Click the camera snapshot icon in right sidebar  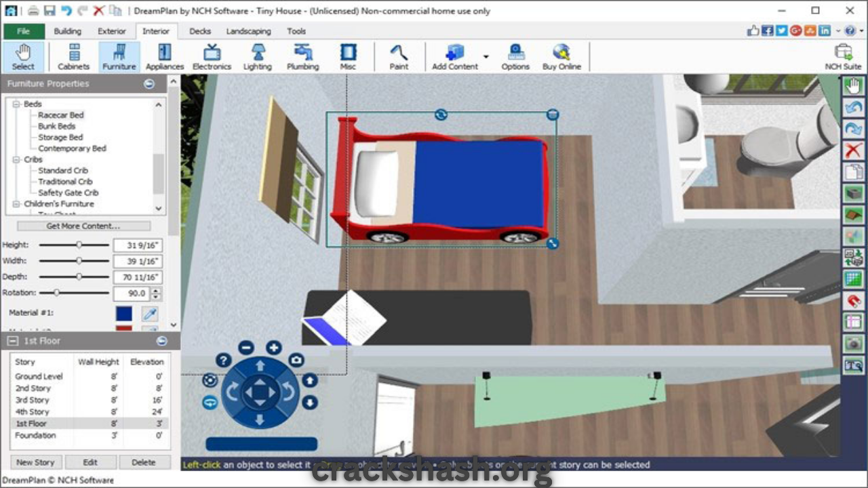pyautogui.click(x=853, y=344)
